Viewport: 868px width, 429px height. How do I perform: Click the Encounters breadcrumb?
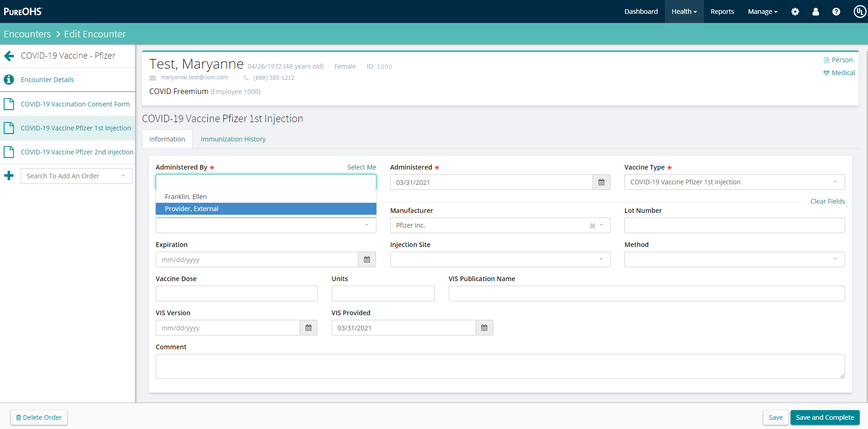tap(27, 34)
